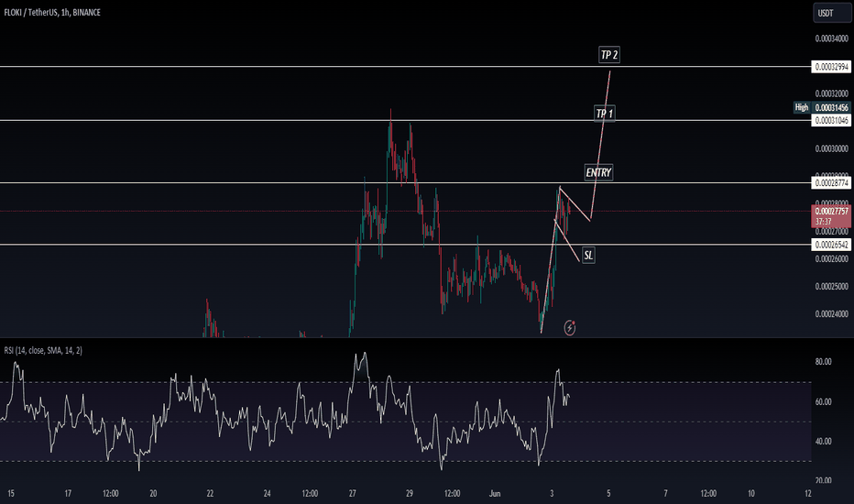This screenshot has width=854, height=504.
Task: Click the 0.00024000 price axis value
Action: 832,313
